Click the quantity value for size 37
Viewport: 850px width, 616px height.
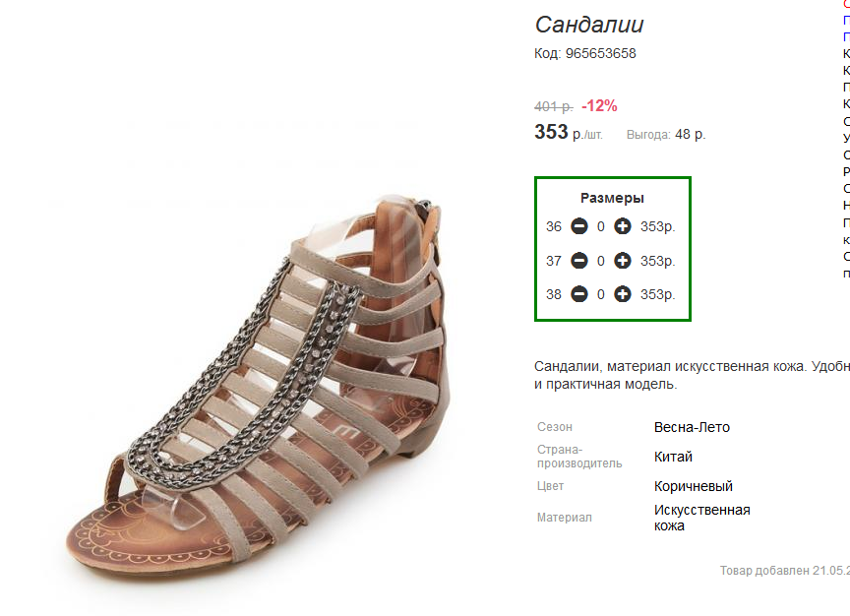pyautogui.click(x=601, y=261)
